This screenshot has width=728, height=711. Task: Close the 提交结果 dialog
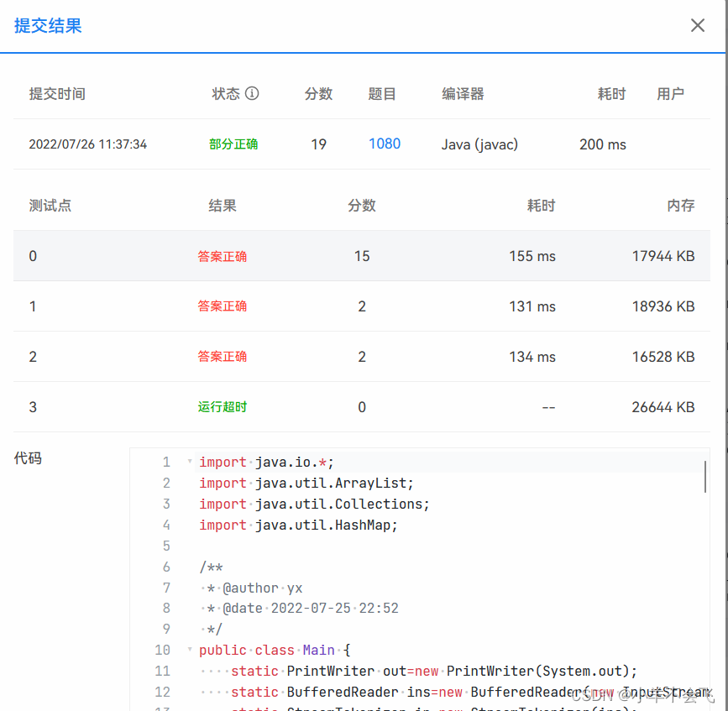point(698,25)
